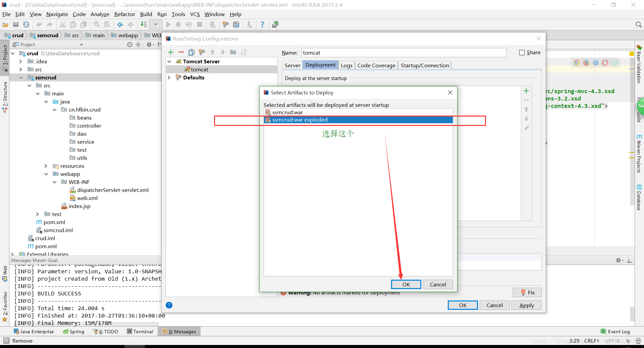Expand the .idea folder
Image resolution: width=644 pixels, height=348 pixels.
[x=21, y=61]
